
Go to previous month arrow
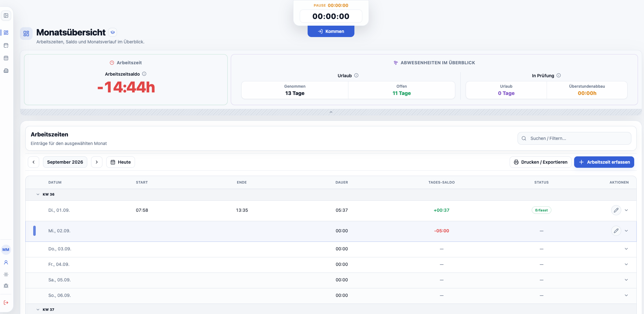pyautogui.click(x=34, y=162)
